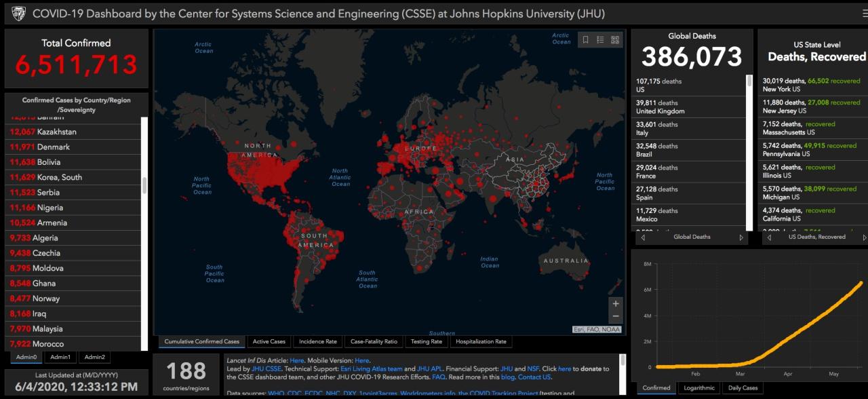Click the country list scrollbar thumb
This screenshot has width=868, height=399.
click(x=144, y=186)
